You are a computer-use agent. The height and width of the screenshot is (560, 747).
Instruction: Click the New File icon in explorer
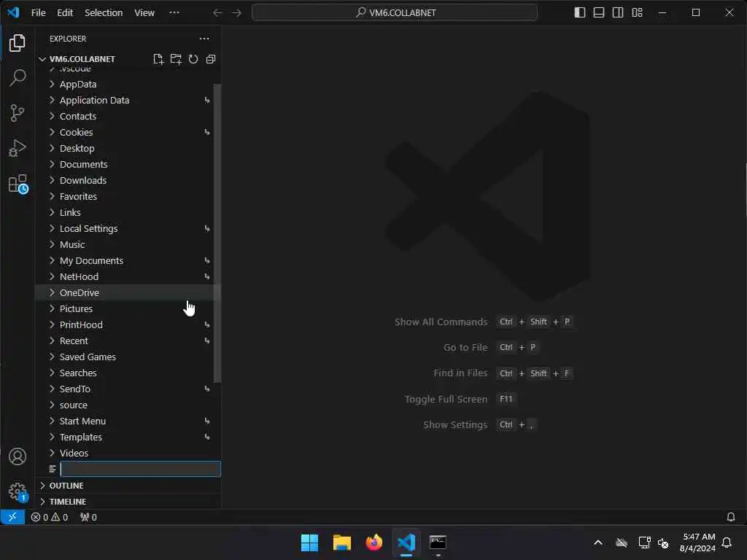(158, 59)
